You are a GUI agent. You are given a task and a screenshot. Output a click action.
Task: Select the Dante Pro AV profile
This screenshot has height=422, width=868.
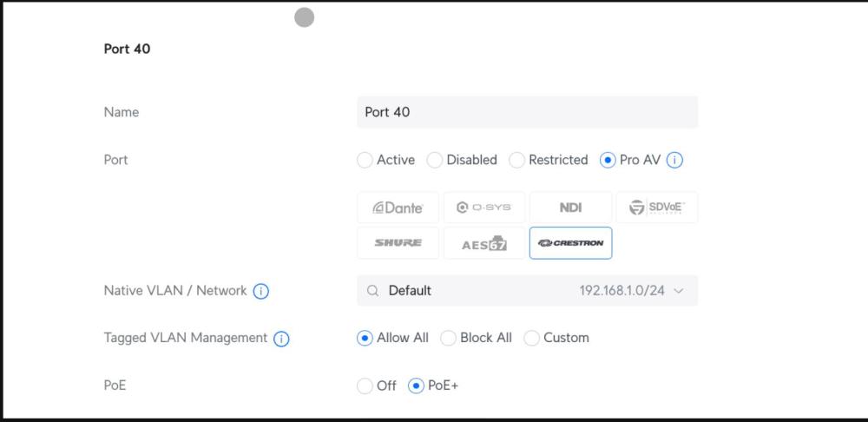click(x=398, y=208)
